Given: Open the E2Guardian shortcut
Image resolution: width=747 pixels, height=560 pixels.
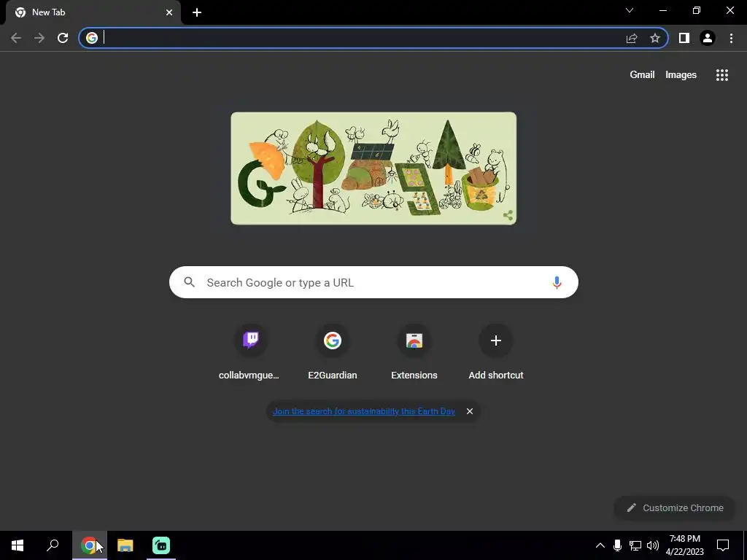Looking at the screenshot, I should click(x=333, y=351).
